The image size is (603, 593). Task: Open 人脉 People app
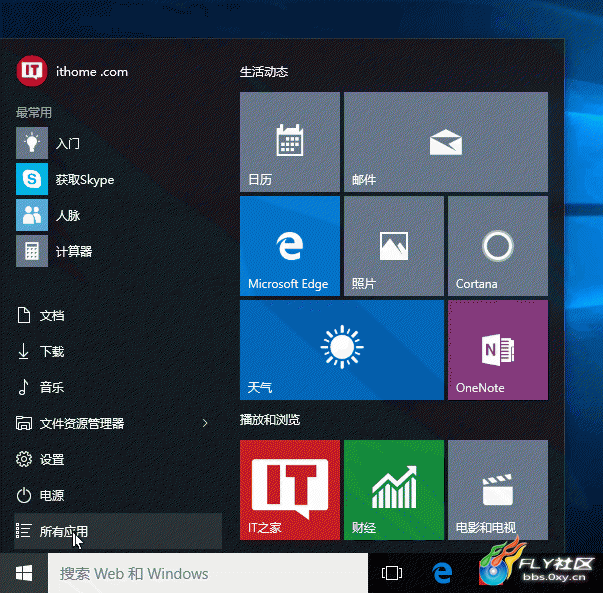[x=118, y=215]
